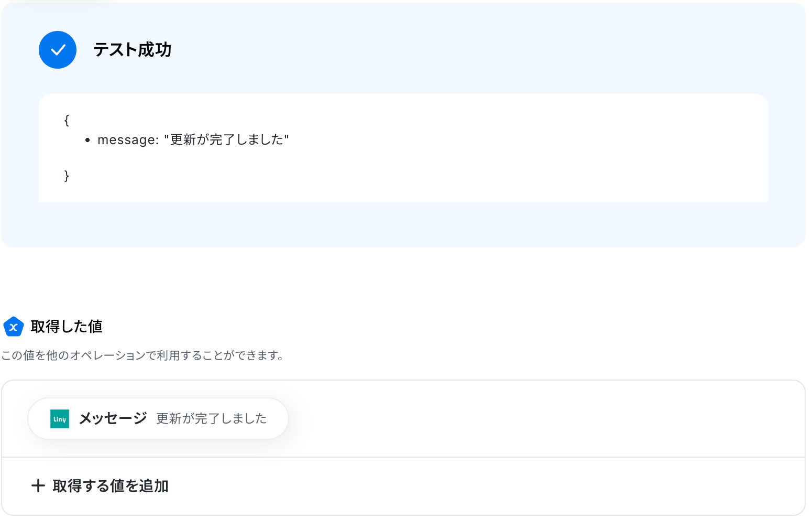
Task: Click the plus icon before 取得する値を追加
Action: [x=38, y=485]
